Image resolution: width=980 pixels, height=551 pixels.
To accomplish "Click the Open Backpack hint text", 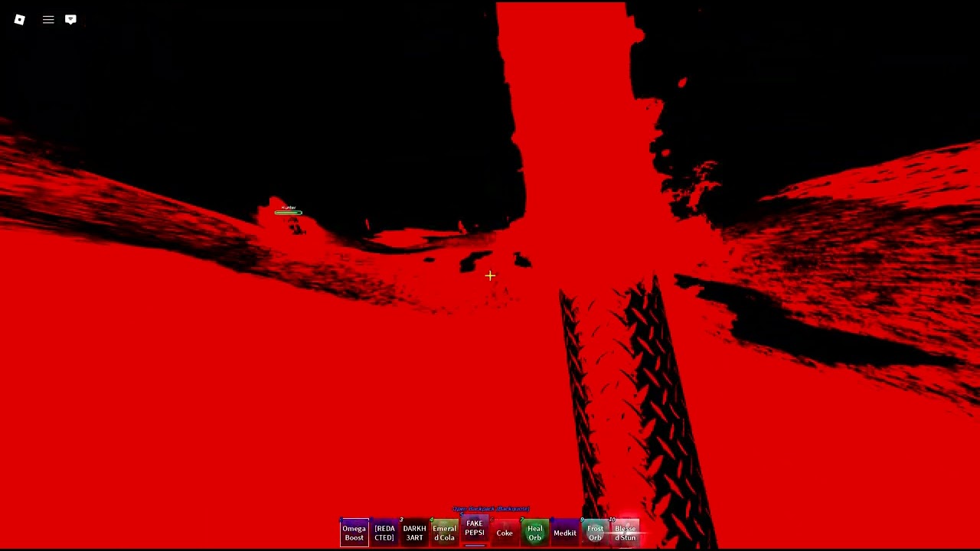I will (x=491, y=509).
